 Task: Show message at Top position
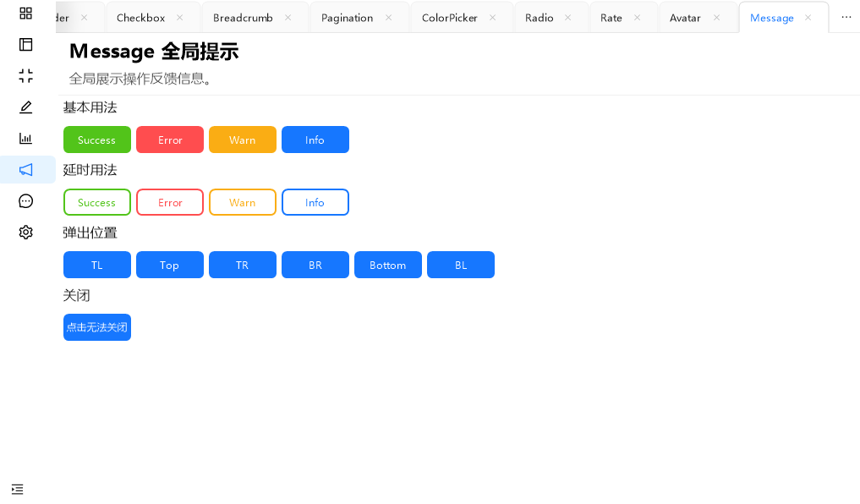click(x=170, y=265)
